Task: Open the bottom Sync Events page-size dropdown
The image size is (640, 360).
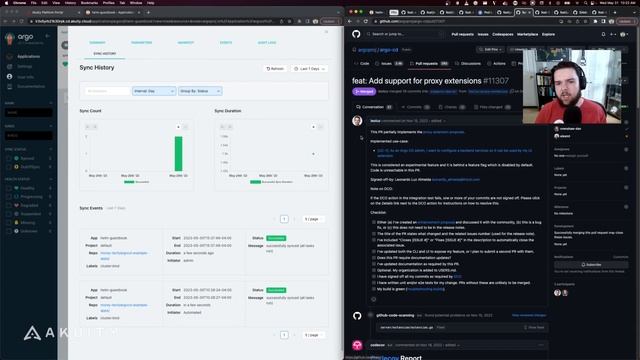Action: coord(313,335)
